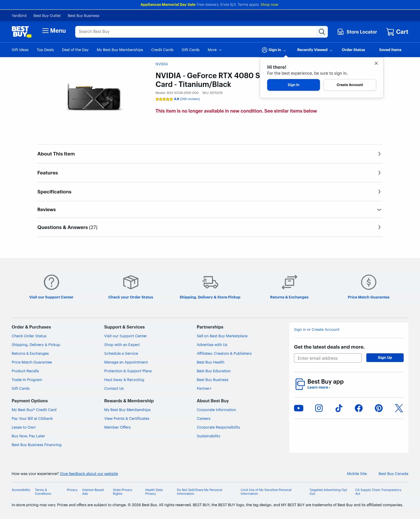Screen dimensions: 420x519
Task: Open Credit Cards page
Action: point(162,50)
